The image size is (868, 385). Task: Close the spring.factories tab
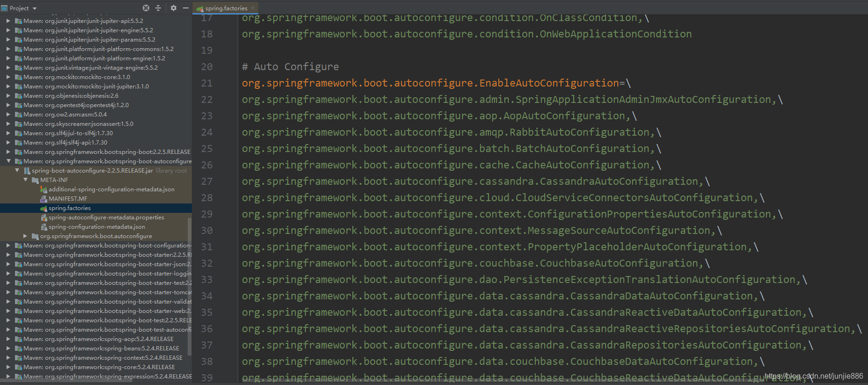coord(253,8)
